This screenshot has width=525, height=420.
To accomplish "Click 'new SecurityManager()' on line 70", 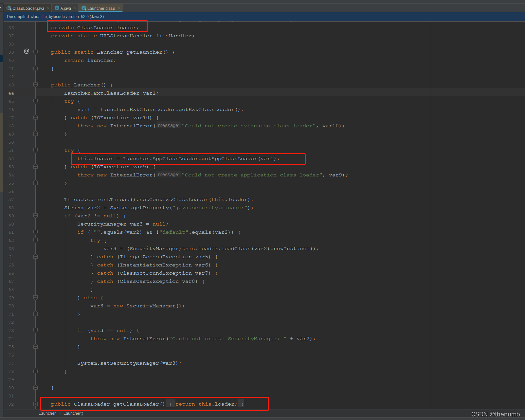I will [147, 306].
